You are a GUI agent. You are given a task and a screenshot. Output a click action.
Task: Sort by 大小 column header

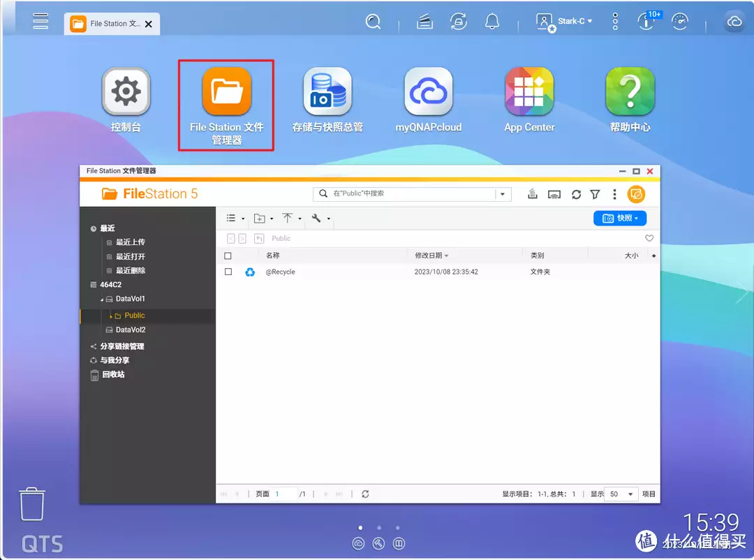[x=631, y=256]
